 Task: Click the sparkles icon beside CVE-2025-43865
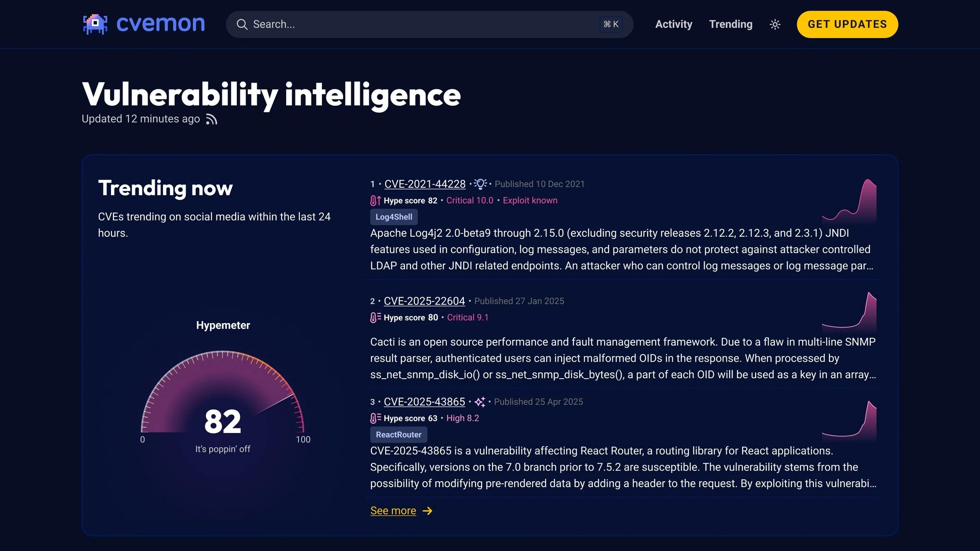480,401
